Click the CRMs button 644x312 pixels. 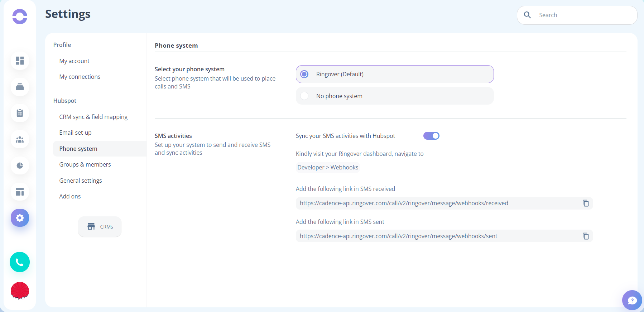pos(100,227)
